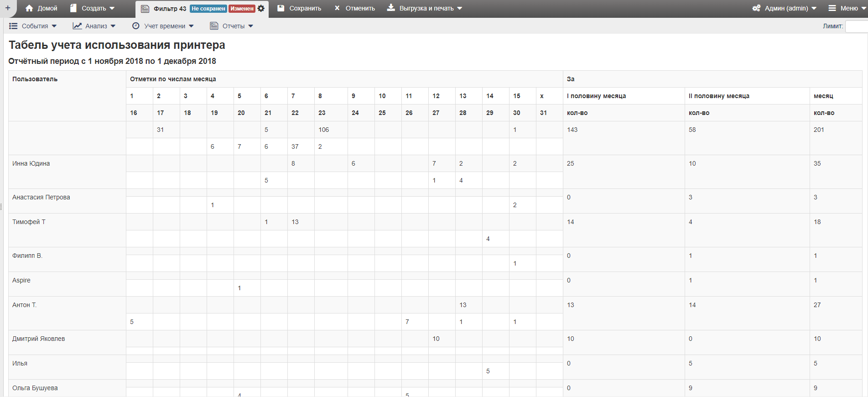Click the chart icon beside Анализ
This screenshot has height=397, width=868.
77,26
